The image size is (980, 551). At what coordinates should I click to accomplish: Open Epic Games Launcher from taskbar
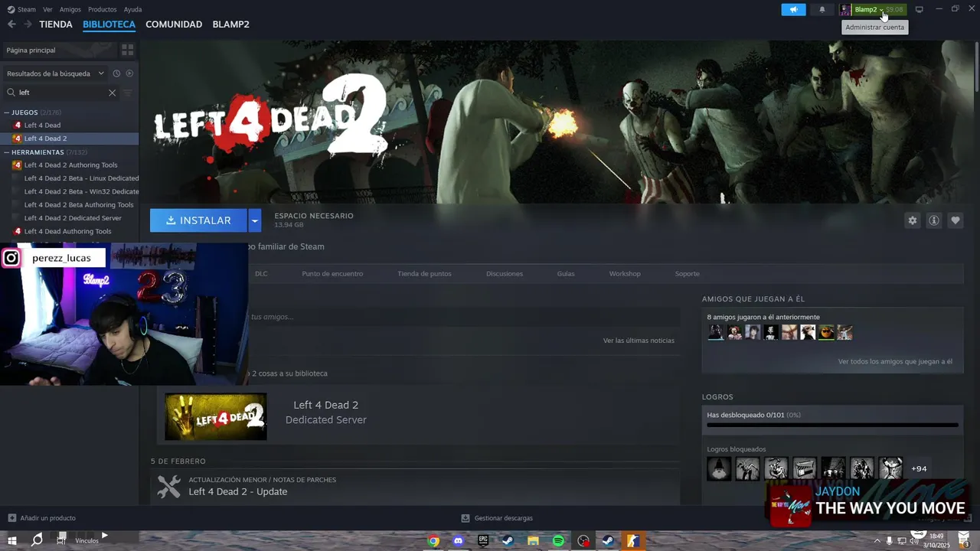tap(483, 541)
